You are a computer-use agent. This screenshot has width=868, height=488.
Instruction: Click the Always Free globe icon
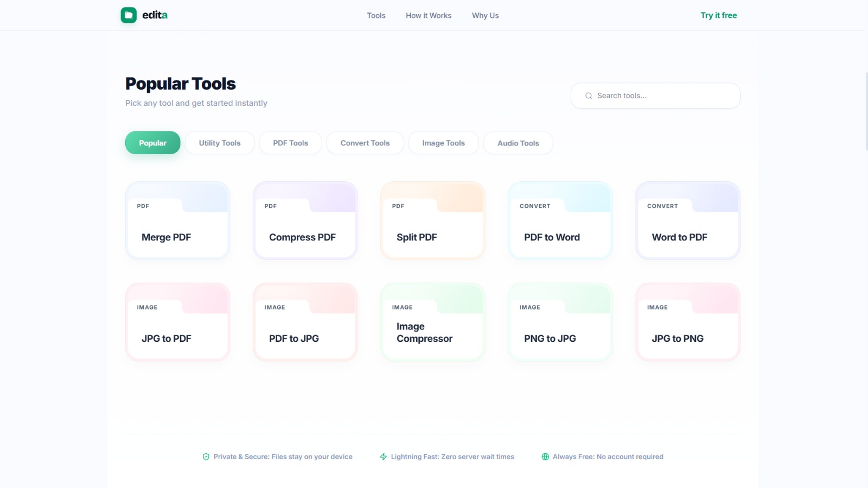click(x=545, y=457)
